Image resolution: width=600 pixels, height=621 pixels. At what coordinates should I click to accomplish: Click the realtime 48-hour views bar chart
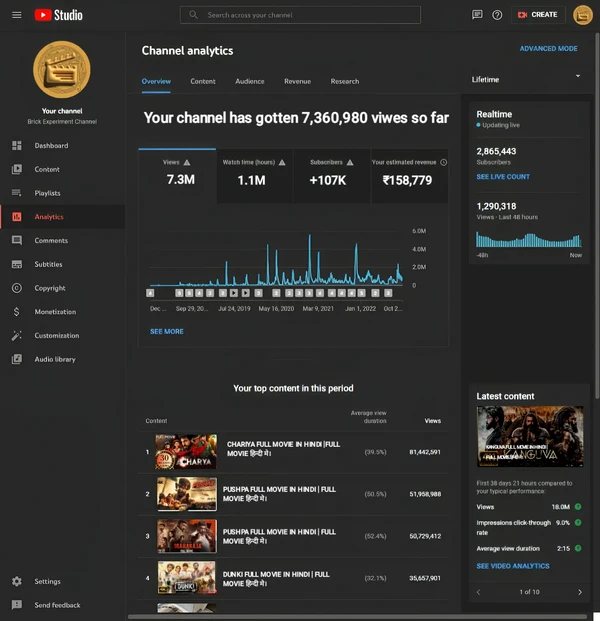[529, 240]
